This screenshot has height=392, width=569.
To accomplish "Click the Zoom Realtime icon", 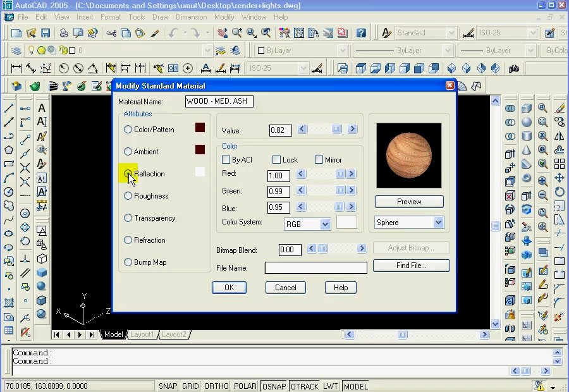I will tap(236, 33).
